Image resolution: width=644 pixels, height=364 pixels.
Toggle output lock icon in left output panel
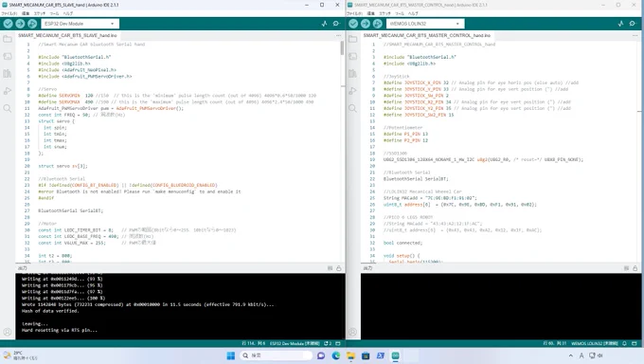(x=339, y=268)
